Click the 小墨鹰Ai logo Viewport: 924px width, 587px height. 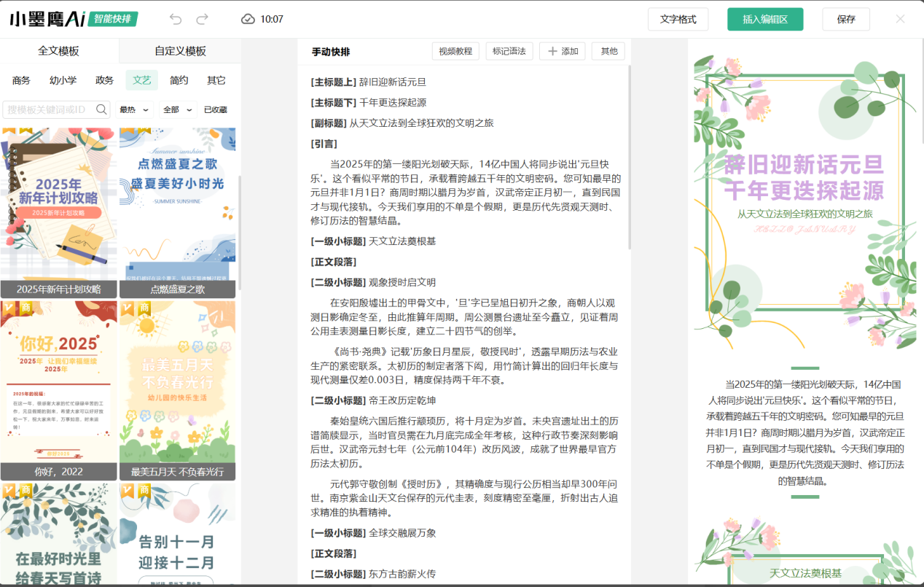(47, 19)
